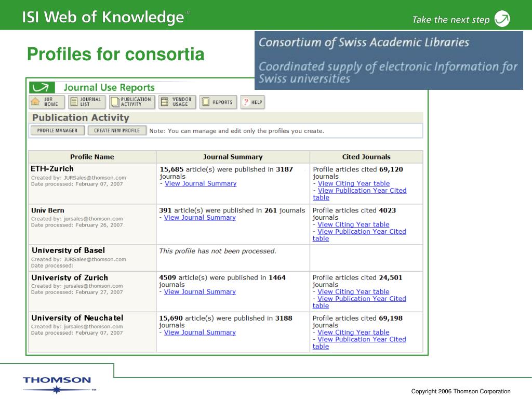Screen dimensions: 532x399
Task: Click the 'Take the next step' slogan text
Action: [451, 20]
